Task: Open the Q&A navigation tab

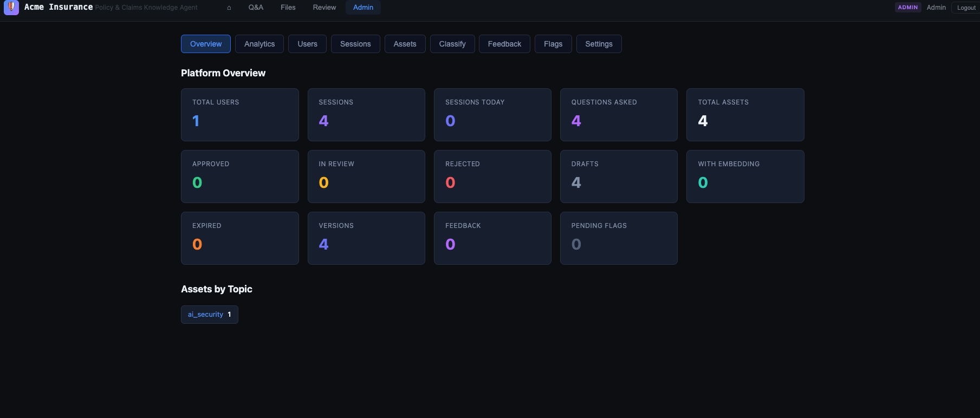Action: pyautogui.click(x=256, y=8)
